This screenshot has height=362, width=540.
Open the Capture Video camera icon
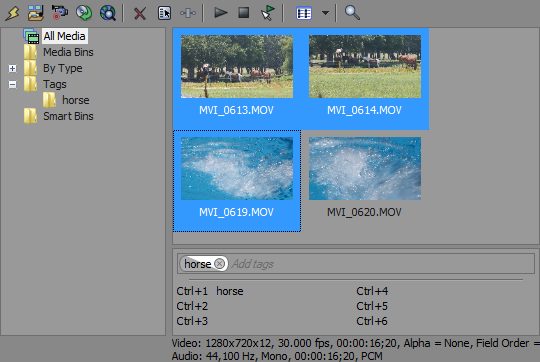click(x=60, y=13)
